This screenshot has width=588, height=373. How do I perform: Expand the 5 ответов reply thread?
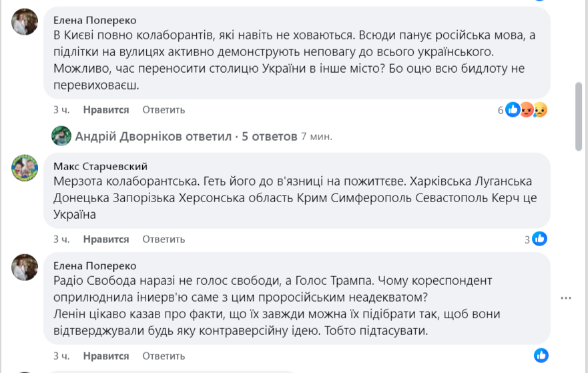click(269, 136)
